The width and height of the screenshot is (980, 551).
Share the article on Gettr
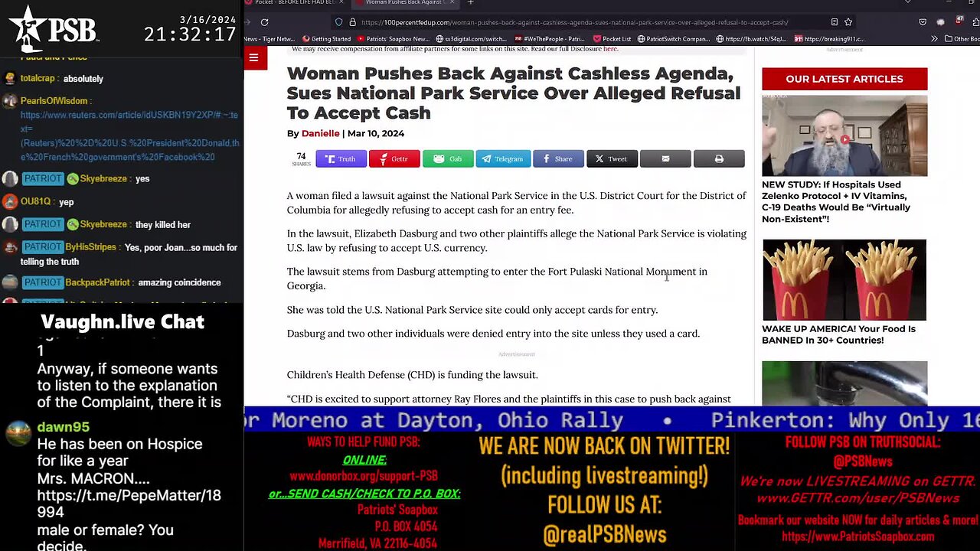point(394,158)
